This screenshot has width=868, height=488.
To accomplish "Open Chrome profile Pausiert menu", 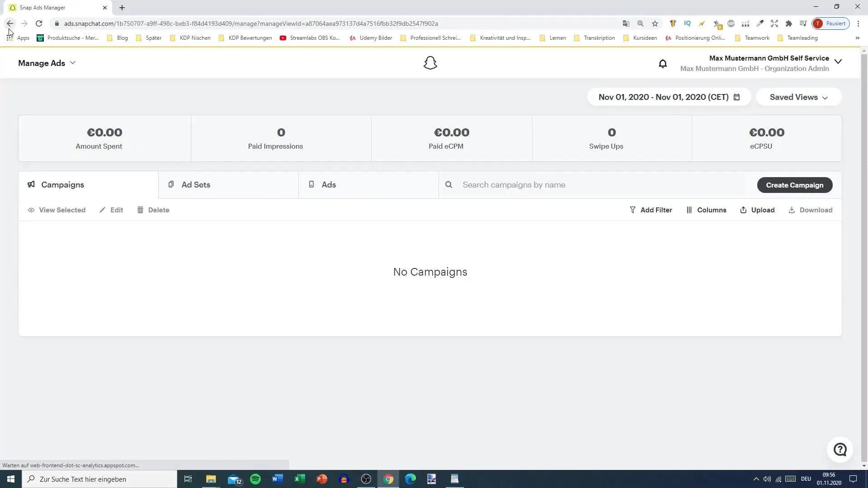I will pyautogui.click(x=831, y=23).
